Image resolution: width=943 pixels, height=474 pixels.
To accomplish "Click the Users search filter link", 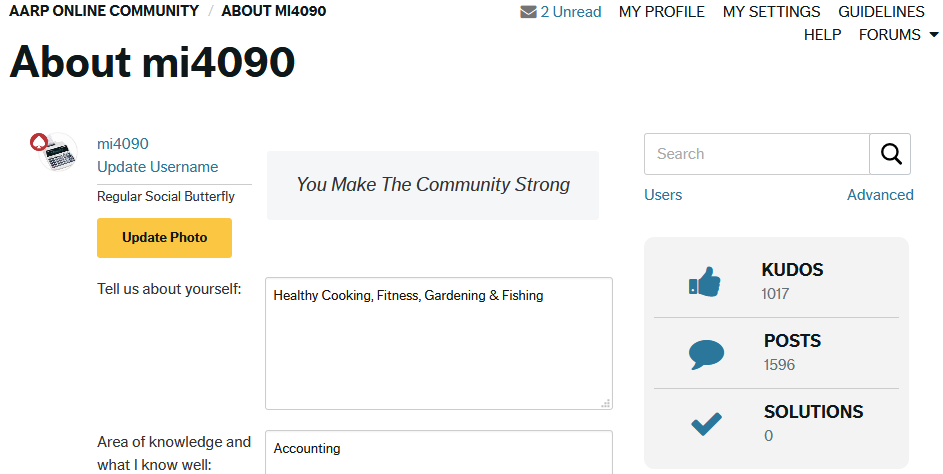I will 663,195.
